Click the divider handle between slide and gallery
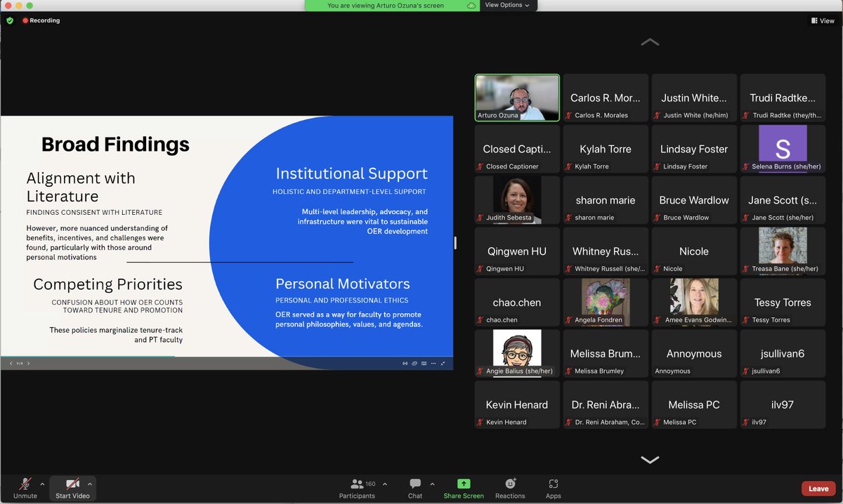This screenshot has height=504, width=843. 455,243
